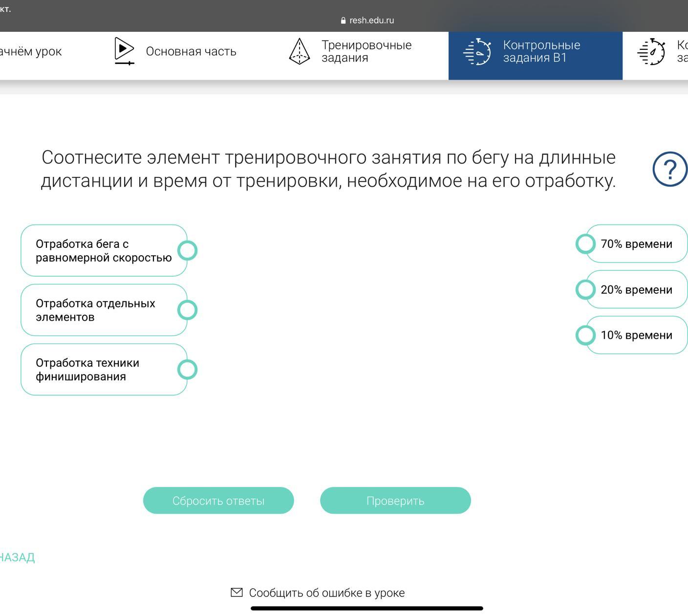This screenshot has height=616, width=688.
Task: Click the envelope icon near Сообщить об ошибке
Action: click(x=236, y=592)
